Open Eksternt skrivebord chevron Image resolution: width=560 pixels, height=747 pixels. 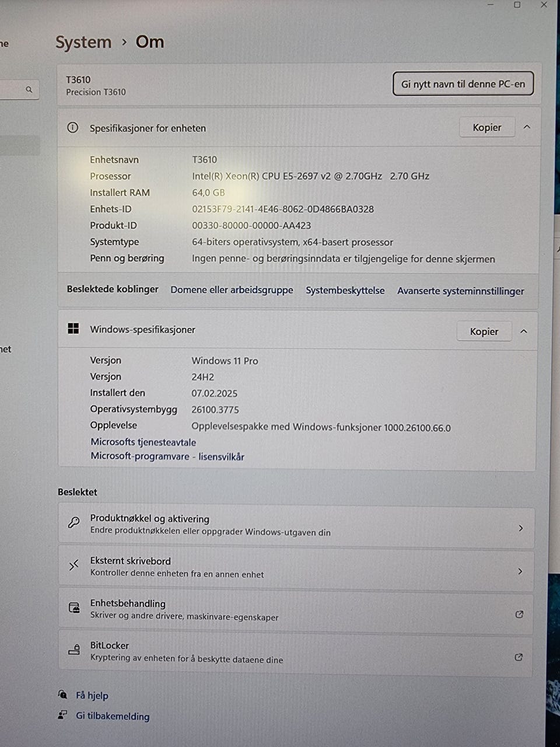pyautogui.click(x=520, y=571)
